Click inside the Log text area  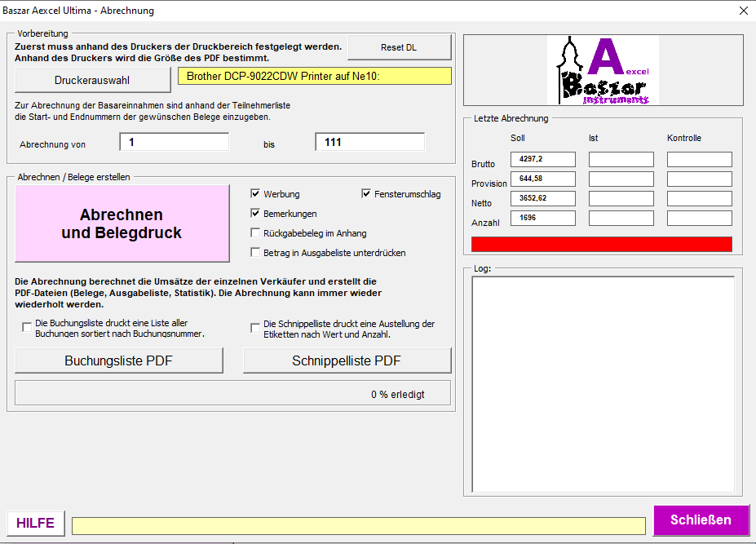(603, 384)
